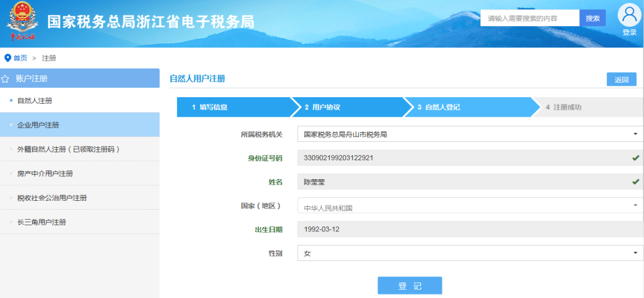The image size is (644, 298).
Task: Click the tax bureau emblem logo
Action: [22, 21]
